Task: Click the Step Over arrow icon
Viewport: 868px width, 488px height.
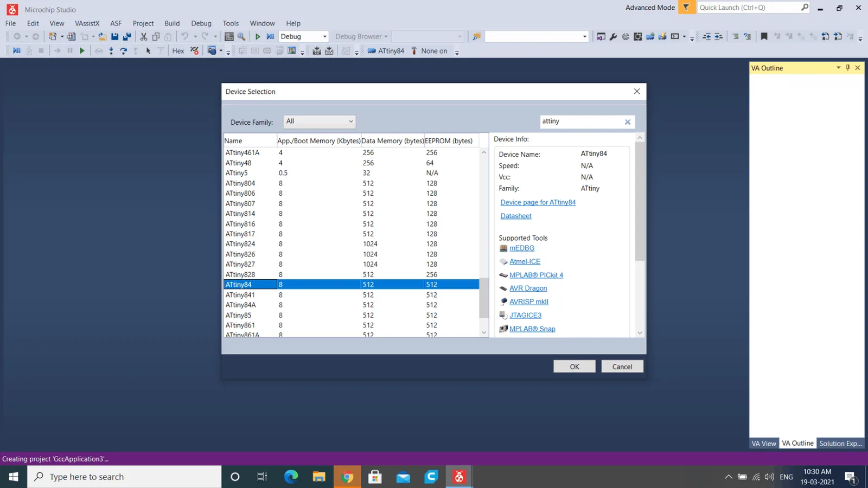Action: [x=123, y=51]
